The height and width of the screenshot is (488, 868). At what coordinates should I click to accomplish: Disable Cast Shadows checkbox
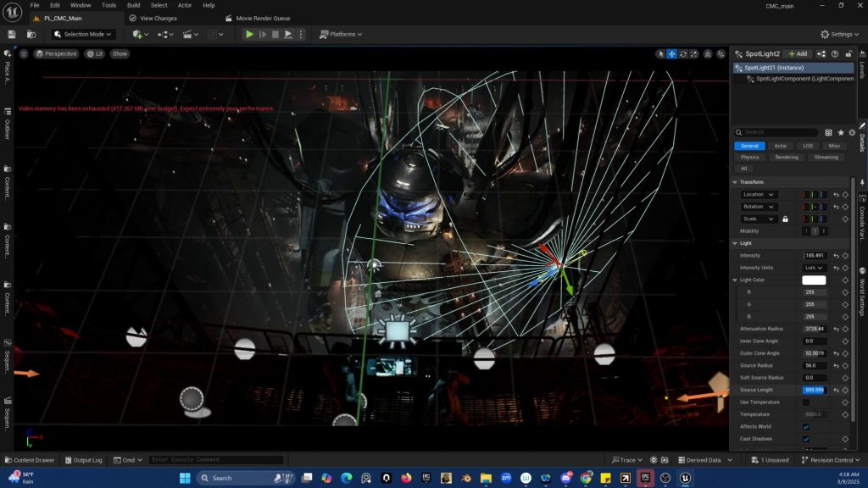[806, 439]
